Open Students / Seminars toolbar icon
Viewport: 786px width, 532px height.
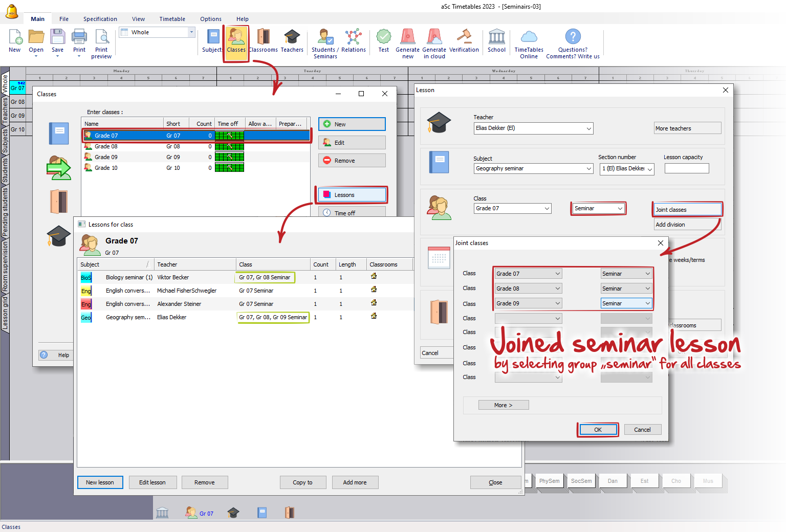[x=324, y=43]
